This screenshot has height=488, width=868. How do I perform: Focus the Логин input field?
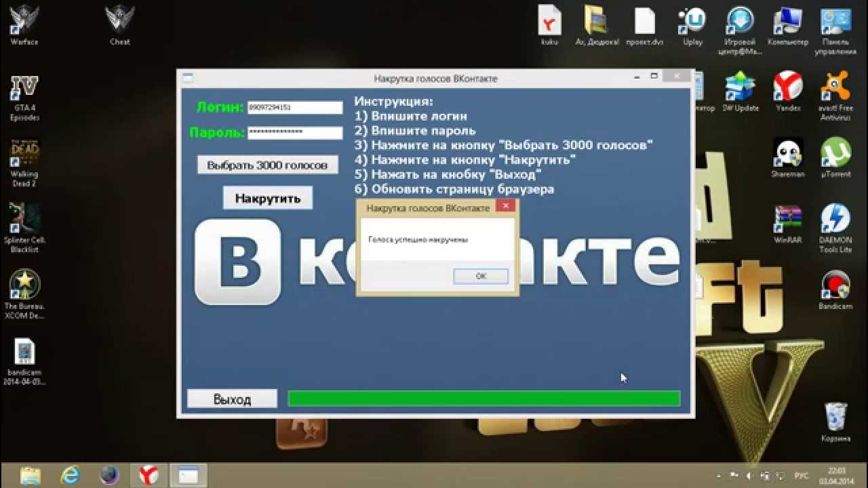tap(295, 107)
